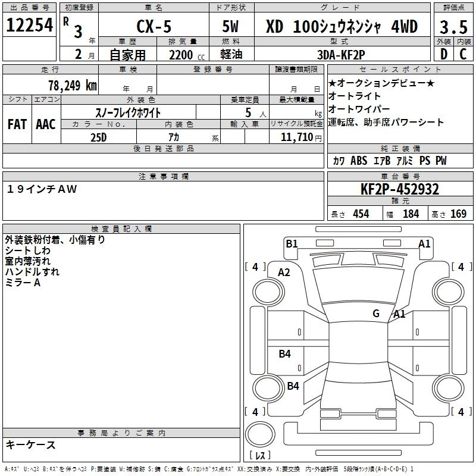Click the 車台番号 section header
The image size is (476, 476).
pyautogui.click(x=400, y=176)
